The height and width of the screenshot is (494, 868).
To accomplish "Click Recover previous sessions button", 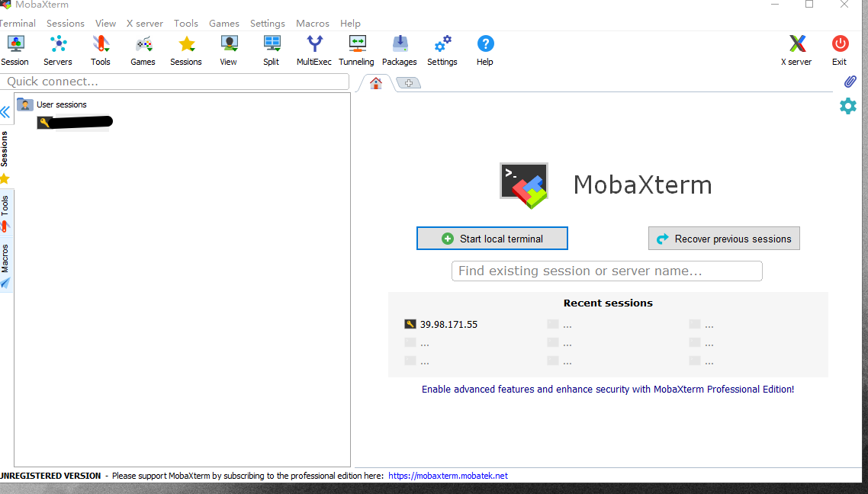I will [x=724, y=239].
